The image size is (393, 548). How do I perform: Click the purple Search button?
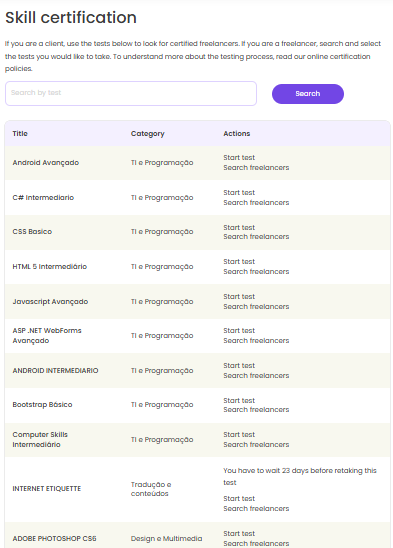pos(308,94)
